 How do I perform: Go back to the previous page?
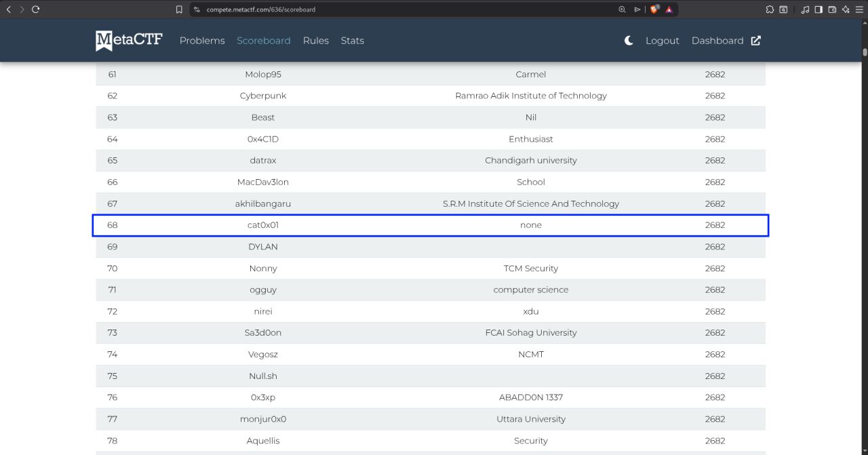pos(8,9)
